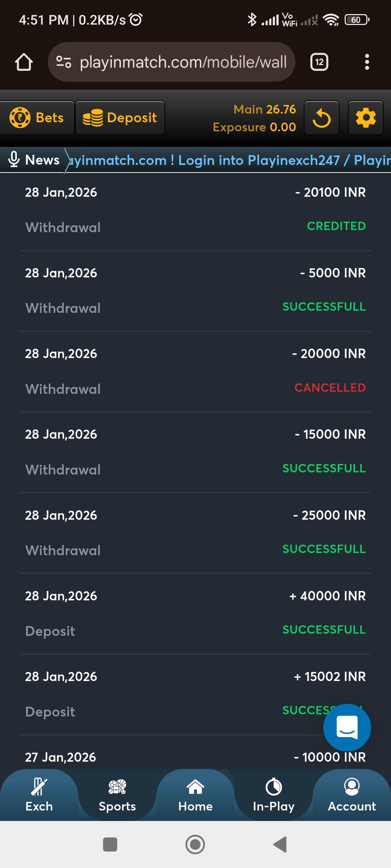Screen dimensions: 391x868
Task: Open the gear settings button
Action: pos(366,118)
